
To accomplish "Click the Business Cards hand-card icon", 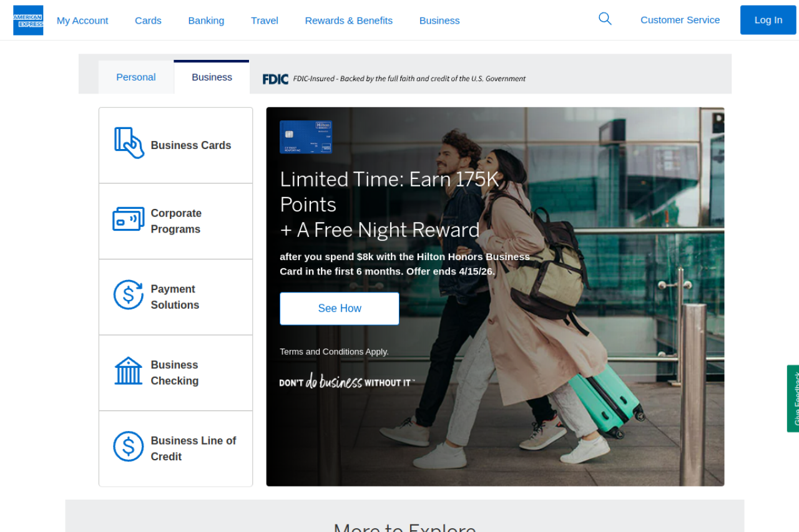I will [129, 143].
